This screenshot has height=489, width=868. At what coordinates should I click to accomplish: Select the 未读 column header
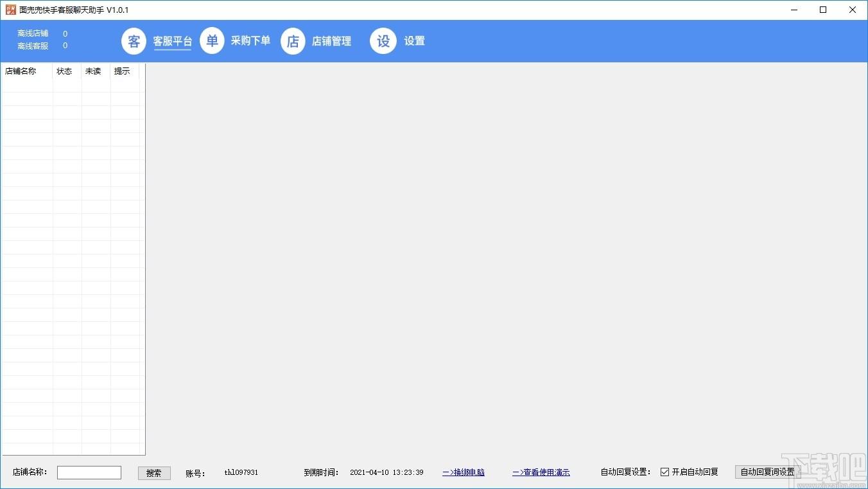pyautogui.click(x=95, y=71)
